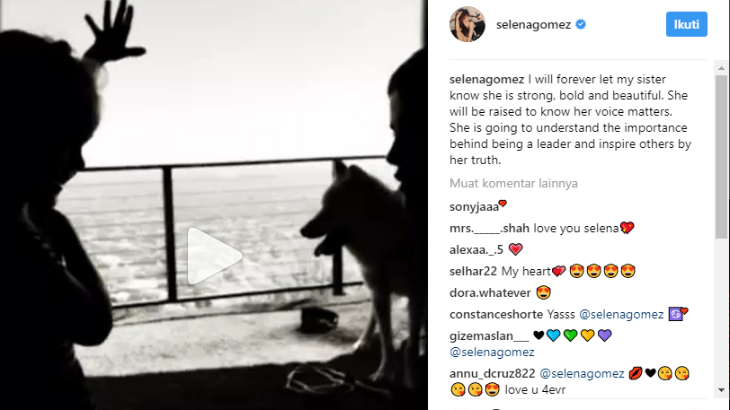This screenshot has width=730, height=410.
Task: Click the comments scrollbar thumb
Action: click(721, 157)
